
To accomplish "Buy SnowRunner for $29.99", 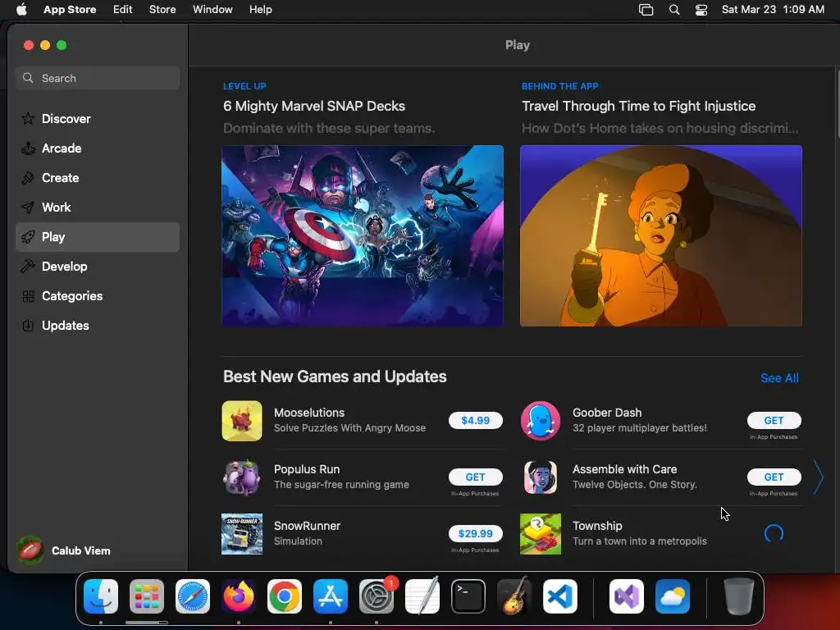I will [x=476, y=533].
